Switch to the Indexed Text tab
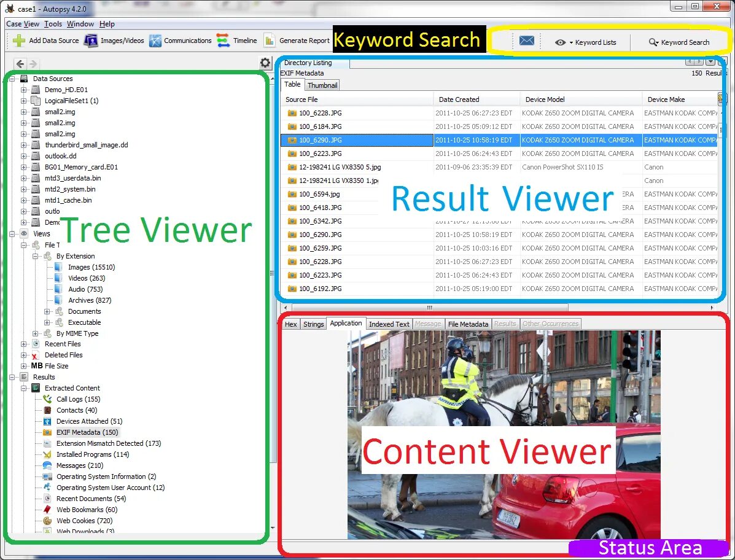The height and width of the screenshot is (560, 735). 389,324
